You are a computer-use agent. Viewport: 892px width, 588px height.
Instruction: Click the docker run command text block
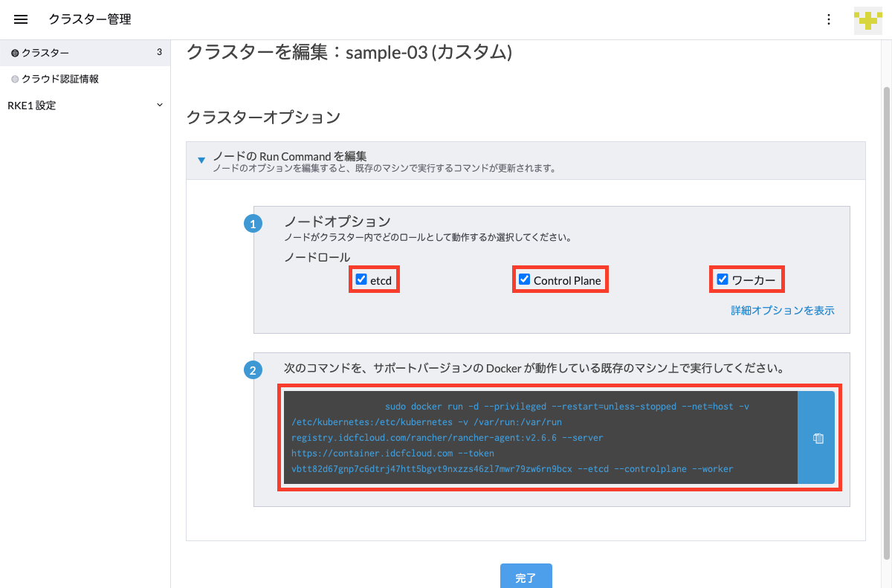(541, 438)
